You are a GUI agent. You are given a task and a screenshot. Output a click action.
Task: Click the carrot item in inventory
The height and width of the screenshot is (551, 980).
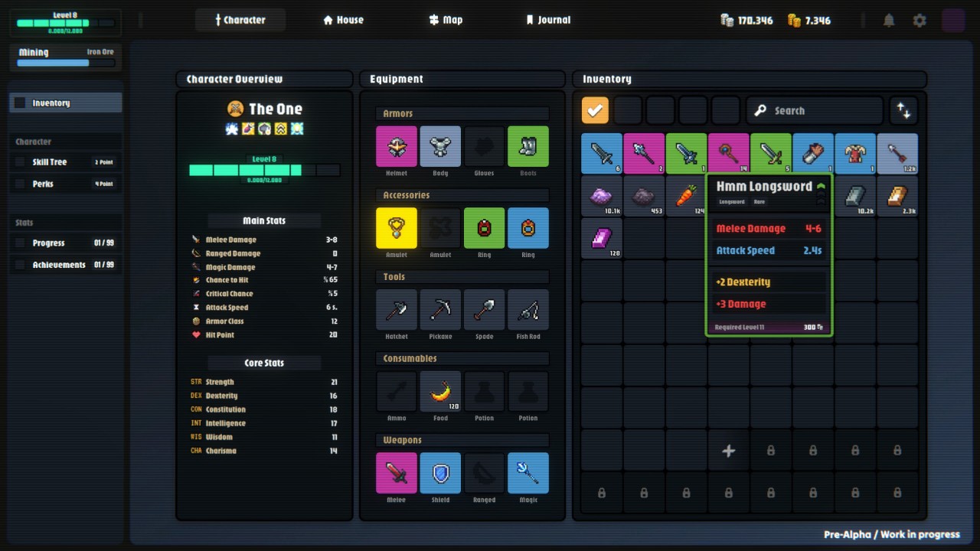point(686,196)
